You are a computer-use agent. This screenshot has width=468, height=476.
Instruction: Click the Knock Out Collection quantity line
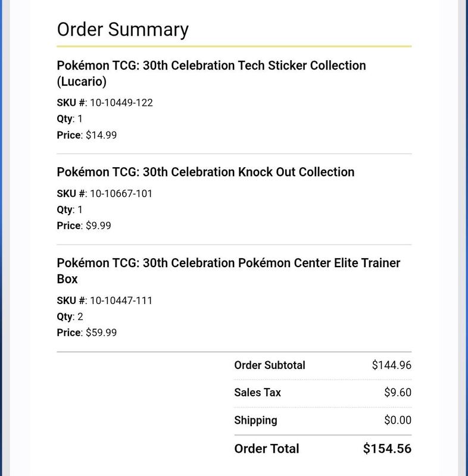tap(70, 209)
